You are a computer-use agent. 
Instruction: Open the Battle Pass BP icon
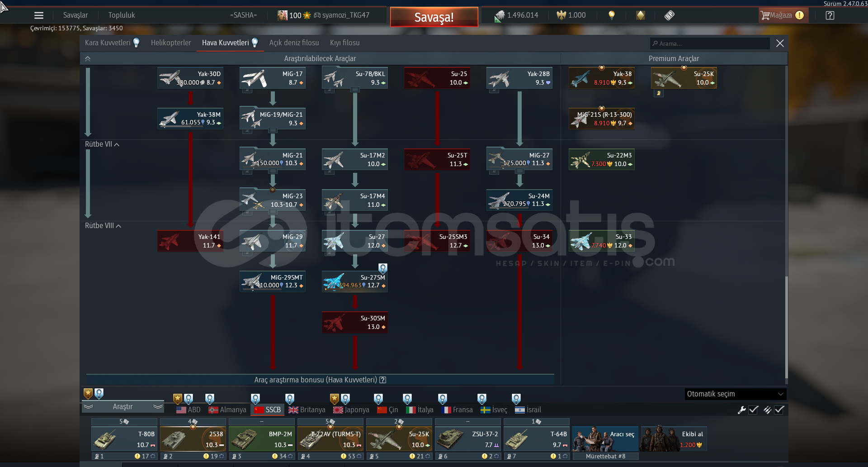670,15
